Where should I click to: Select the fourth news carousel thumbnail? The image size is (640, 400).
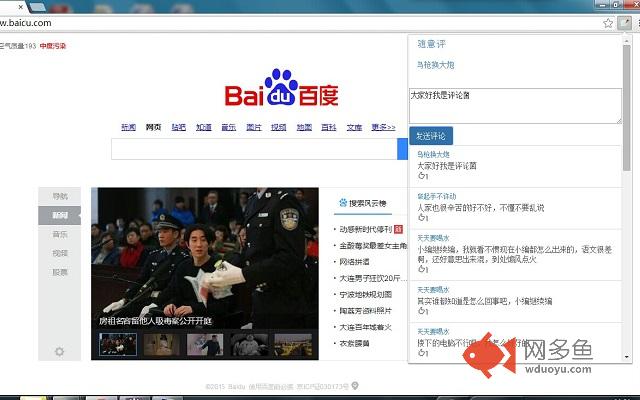pos(249,344)
